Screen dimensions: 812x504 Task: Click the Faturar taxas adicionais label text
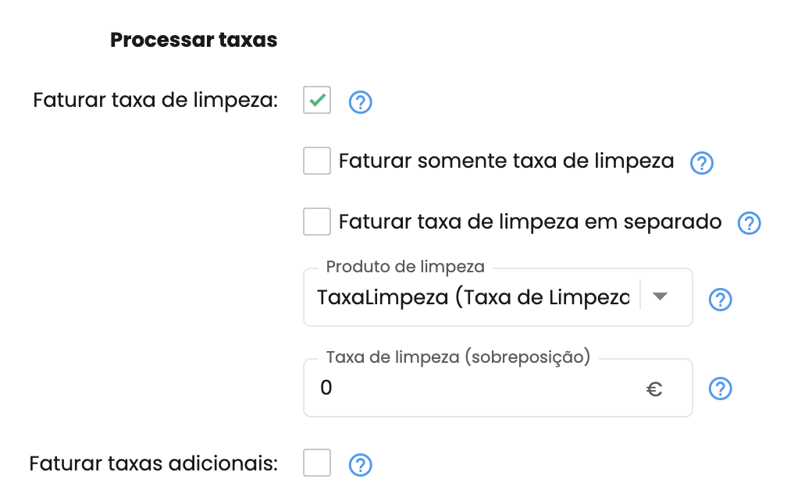tap(153, 463)
